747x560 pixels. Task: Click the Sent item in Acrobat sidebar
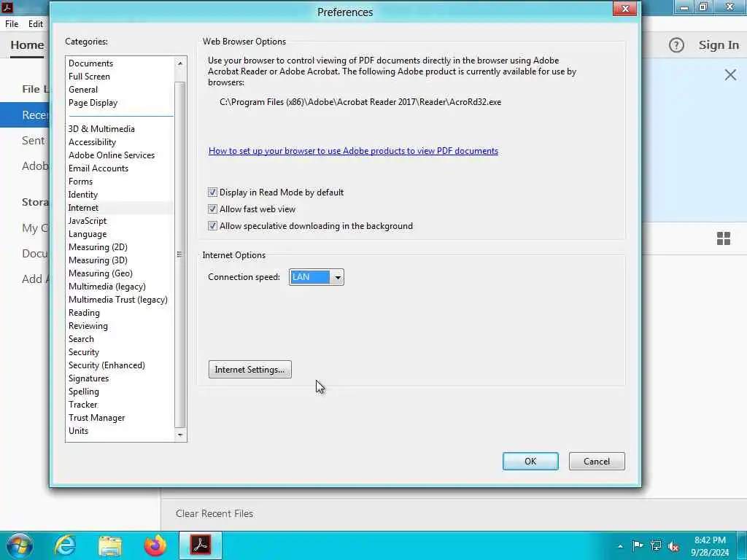[x=33, y=141]
